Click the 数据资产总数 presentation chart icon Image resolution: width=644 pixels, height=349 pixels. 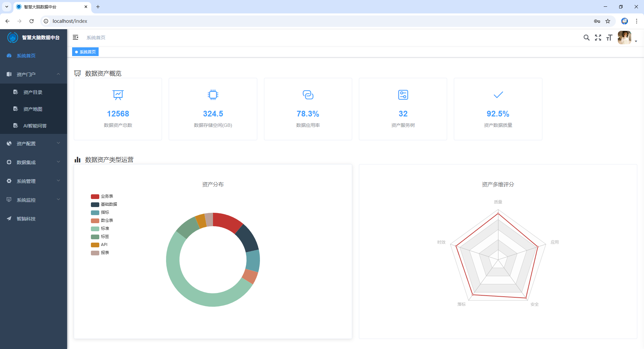click(118, 95)
